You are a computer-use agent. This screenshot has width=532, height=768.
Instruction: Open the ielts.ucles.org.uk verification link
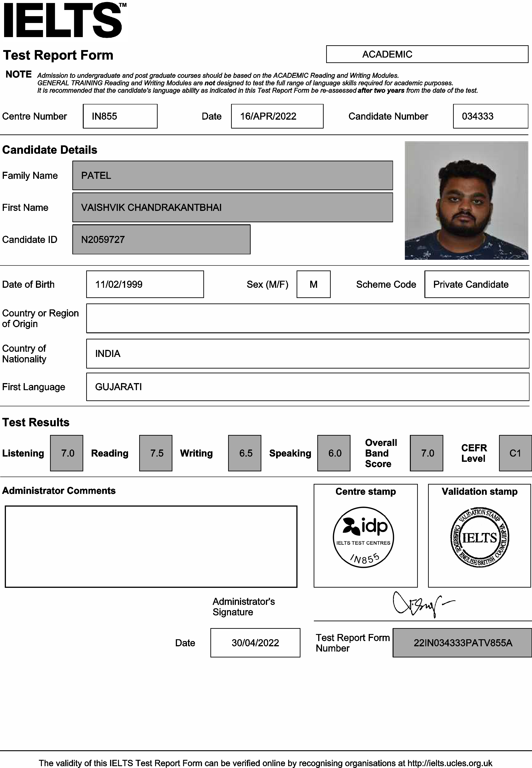450,763
